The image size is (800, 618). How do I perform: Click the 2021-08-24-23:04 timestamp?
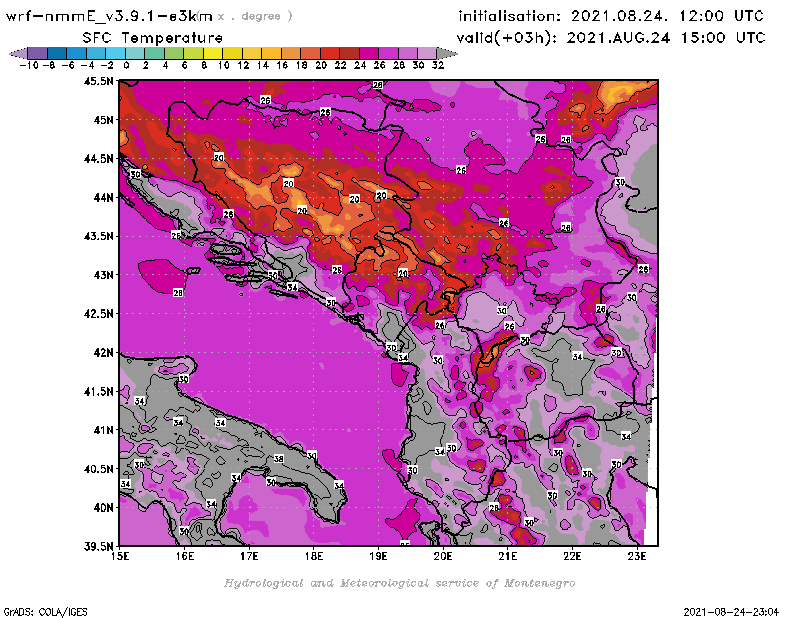731,611
